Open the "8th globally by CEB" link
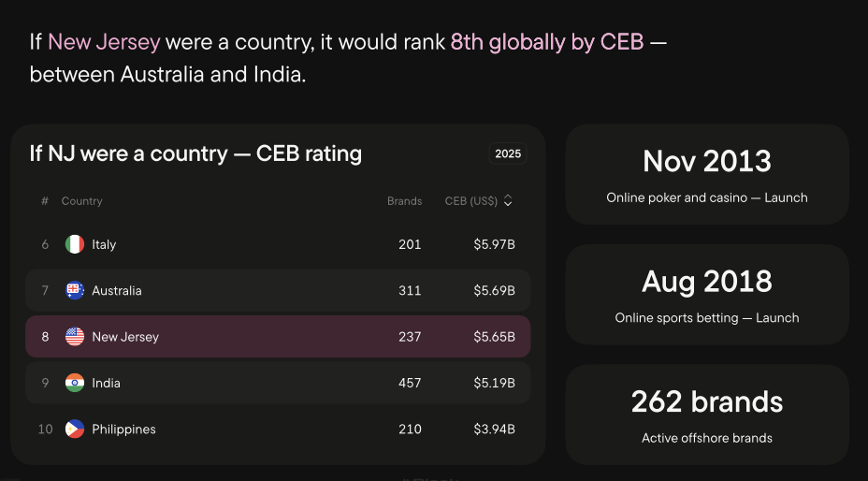Viewport: 868px width, 481px height. (547, 42)
